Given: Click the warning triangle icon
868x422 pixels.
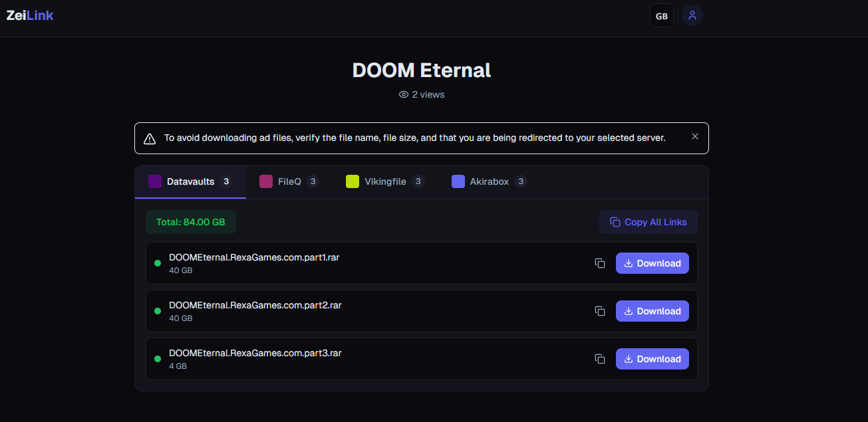Looking at the screenshot, I should pyautogui.click(x=151, y=138).
